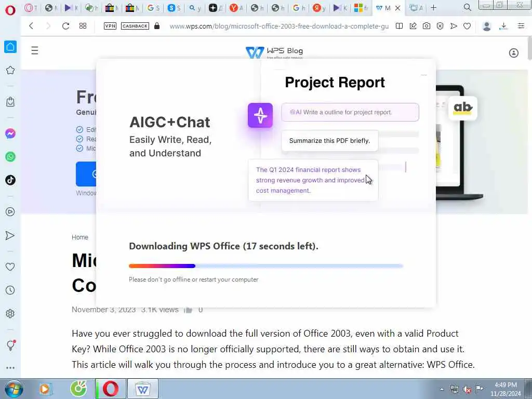Open the Speed Dial start page grid
This screenshot has height=399, width=532.
[83, 26]
